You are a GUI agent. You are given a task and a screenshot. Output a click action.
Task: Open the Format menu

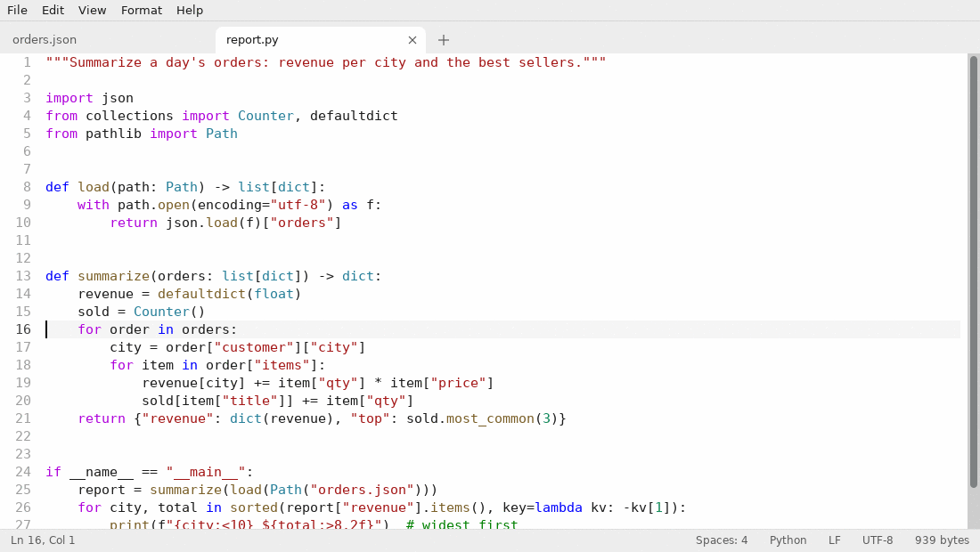point(142,10)
